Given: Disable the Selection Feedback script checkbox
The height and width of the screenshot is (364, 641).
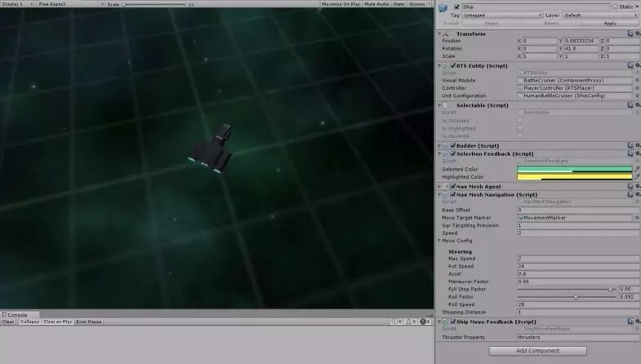Looking at the screenshot, I should [453, 153].
